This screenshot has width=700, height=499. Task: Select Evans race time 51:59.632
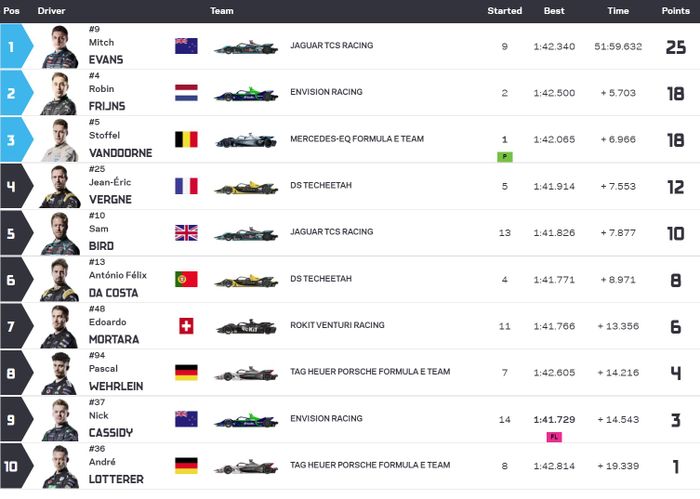click(618, 46)
